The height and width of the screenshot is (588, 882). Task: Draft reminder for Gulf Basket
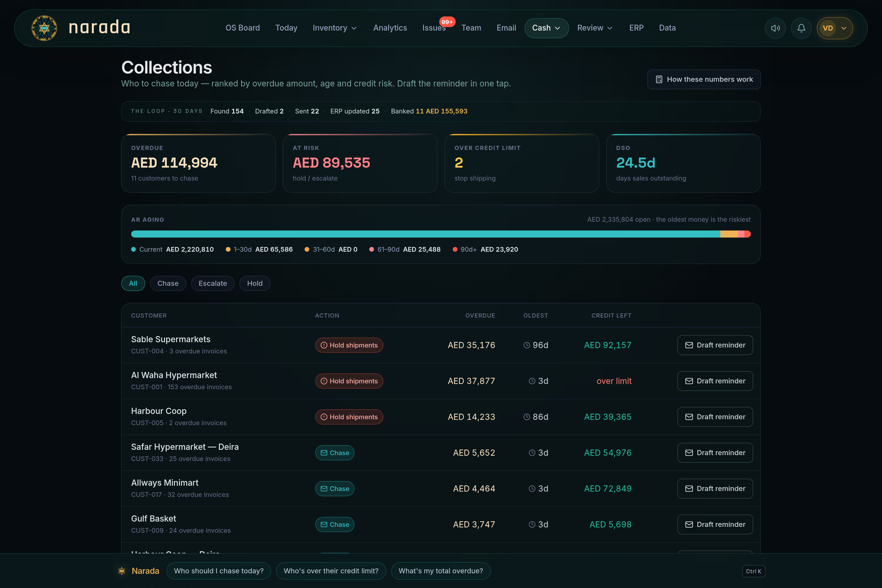click(x=715, y=524)
